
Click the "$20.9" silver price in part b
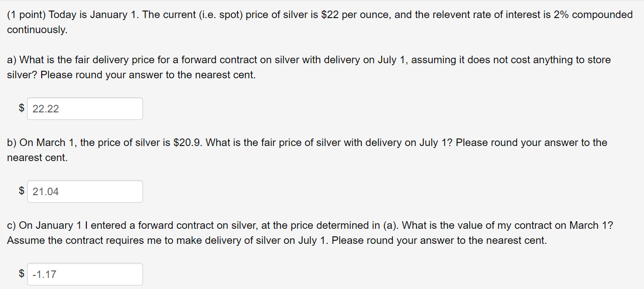188,143
